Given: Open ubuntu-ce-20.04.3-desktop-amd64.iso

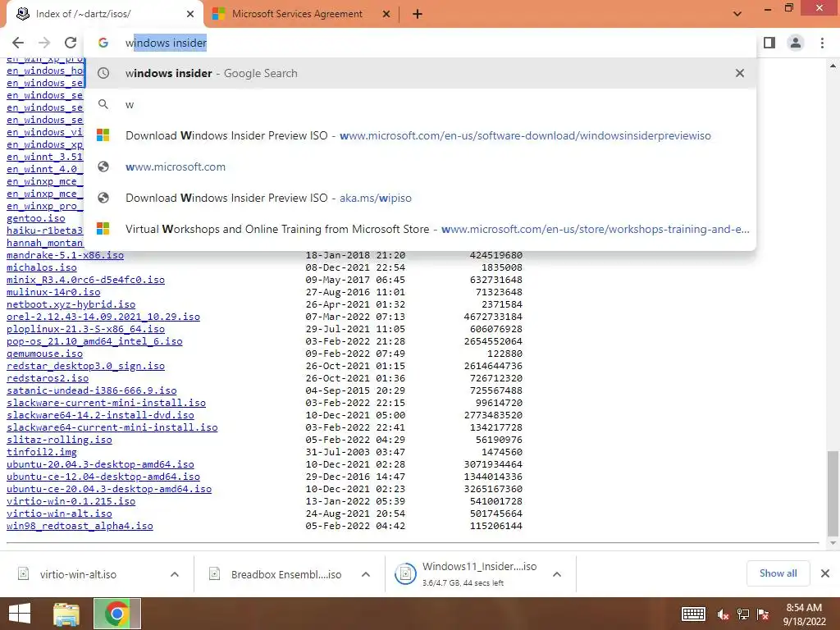Looking at the screenshot, I should point(109,489).
